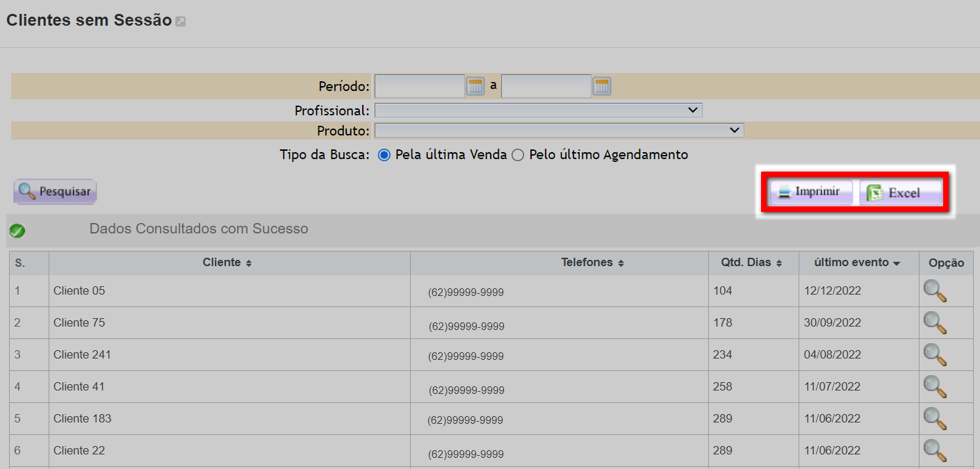
Task: Select 'Pela última Venda' radio option
Action: pos(384,156)
